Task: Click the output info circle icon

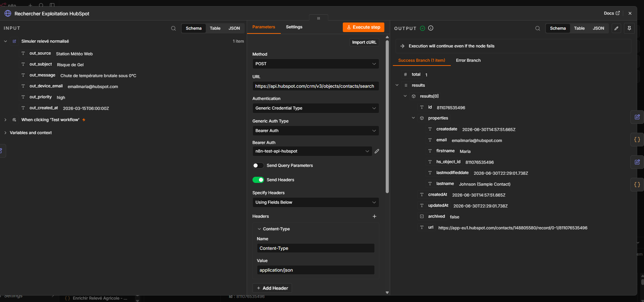Action: click(x=431, y=28)
